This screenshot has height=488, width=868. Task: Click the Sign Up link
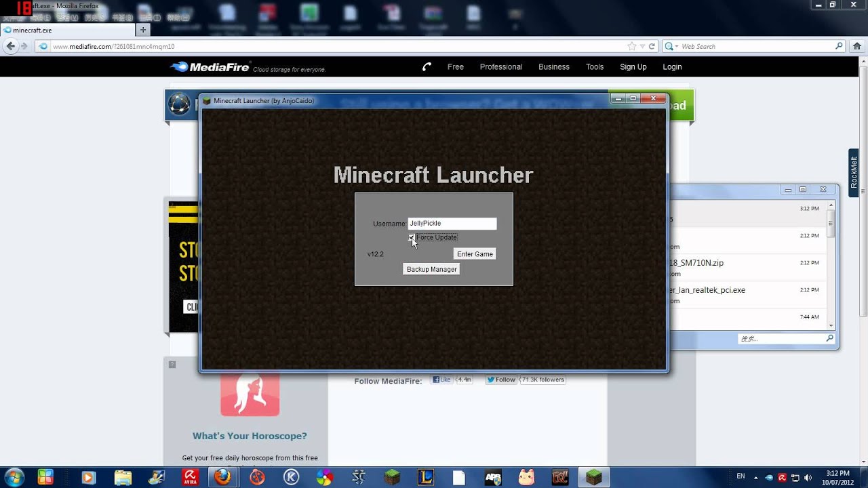coord(633,66)
